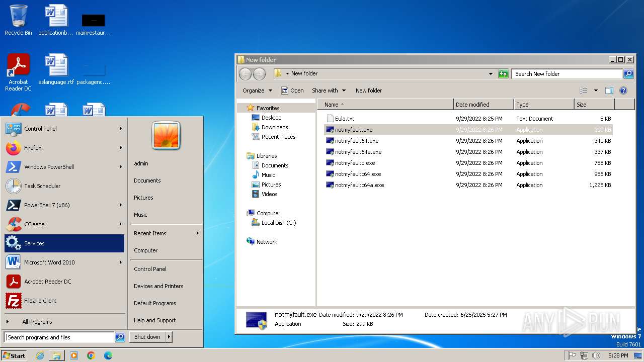This screenshot has width=644, height=362.
Task: Click the Open toolbar button in Explorer
Action: pyautogui.click(x=292, y=90)
